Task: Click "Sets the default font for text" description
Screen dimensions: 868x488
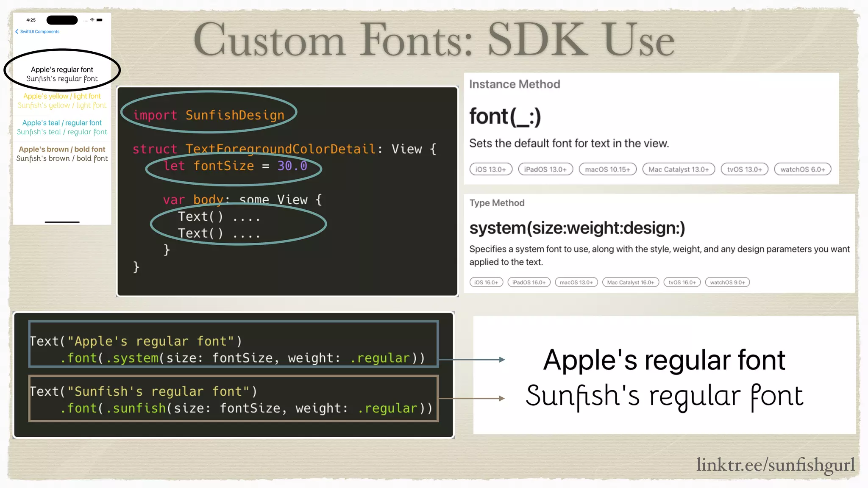Action: 569,144
